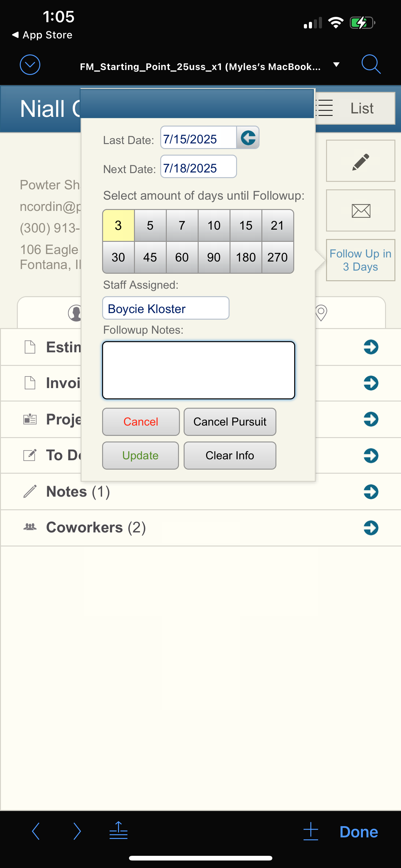The height and width of the screenshot is (868, 401).
Task: Click the arrow icon beside Last Date
Action: (x=248, y=137)
